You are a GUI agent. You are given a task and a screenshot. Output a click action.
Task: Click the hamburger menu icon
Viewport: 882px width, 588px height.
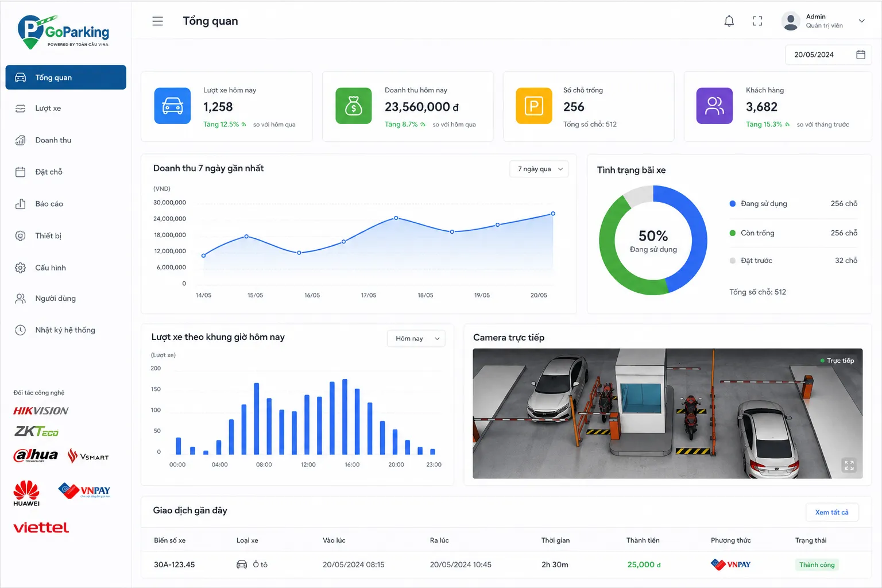tap(157, 21)
